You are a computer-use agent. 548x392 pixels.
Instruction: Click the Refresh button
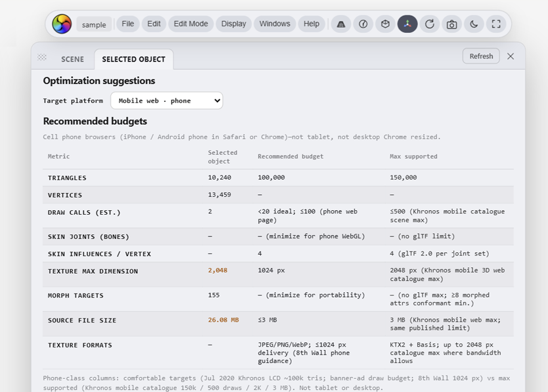[x=481, y=56]
